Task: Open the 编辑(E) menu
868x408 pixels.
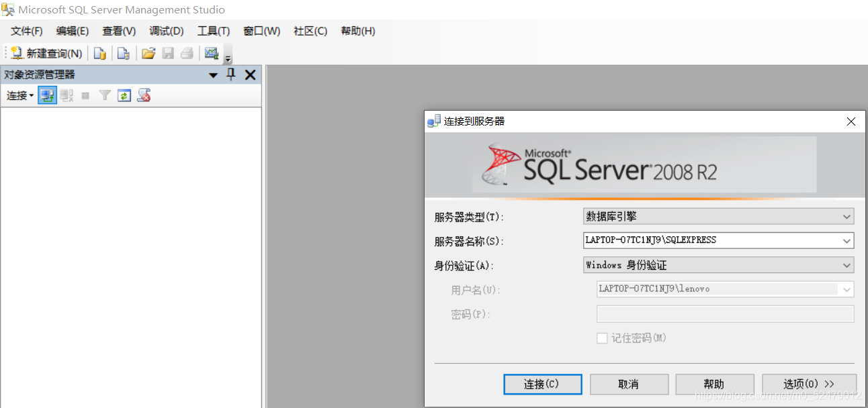Action: click(x=73, y=31)
